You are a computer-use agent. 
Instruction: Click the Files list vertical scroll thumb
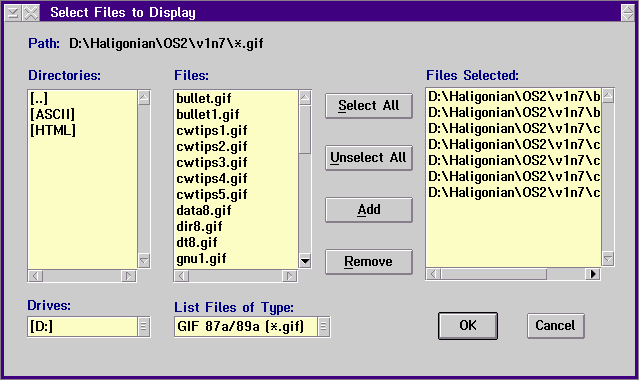pos(305,129)
